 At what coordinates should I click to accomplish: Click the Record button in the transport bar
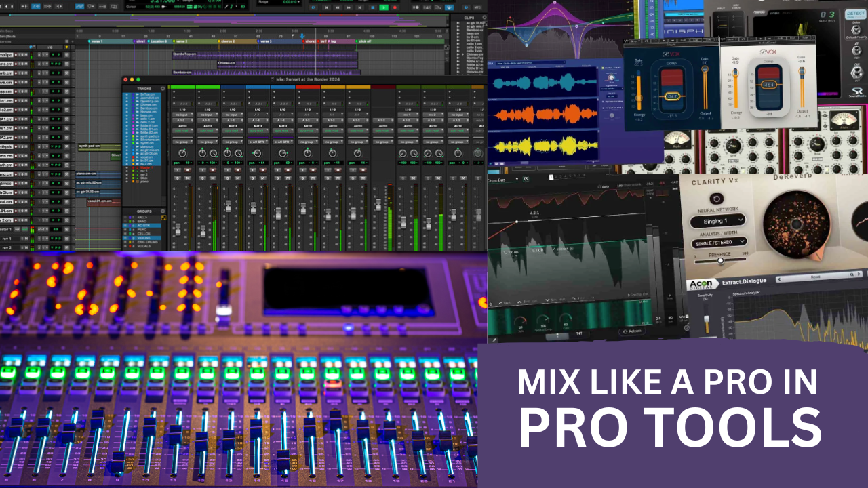(x=395, y=7)
